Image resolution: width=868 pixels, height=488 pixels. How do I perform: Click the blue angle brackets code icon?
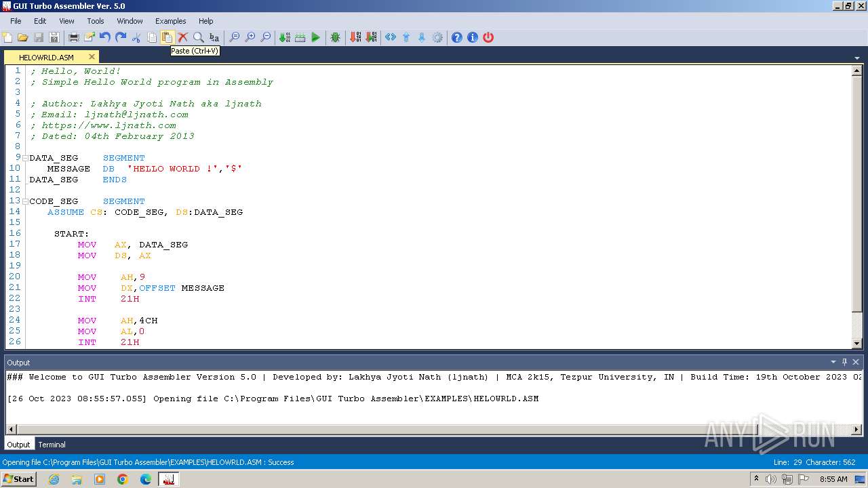pyautogui.click(x=391, y=37)
